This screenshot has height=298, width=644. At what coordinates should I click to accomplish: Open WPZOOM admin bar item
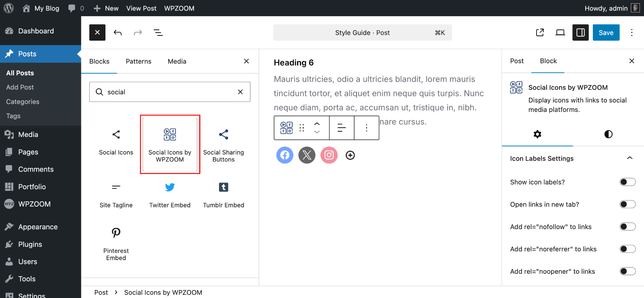click(179, 8)
